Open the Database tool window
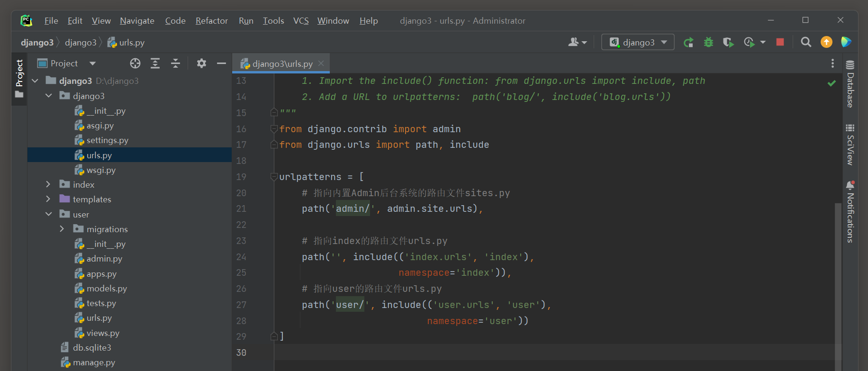The height and width of the screenshot is (371, 868). (x=850, y=84)
